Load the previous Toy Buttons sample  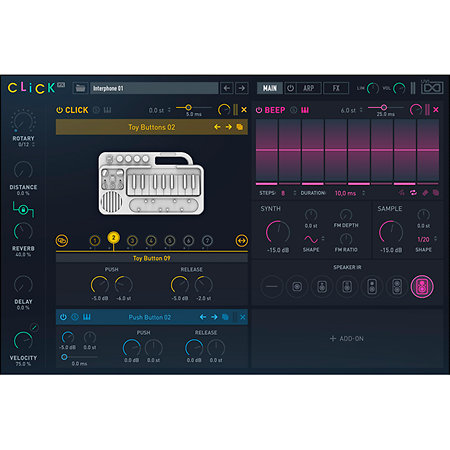217,127
